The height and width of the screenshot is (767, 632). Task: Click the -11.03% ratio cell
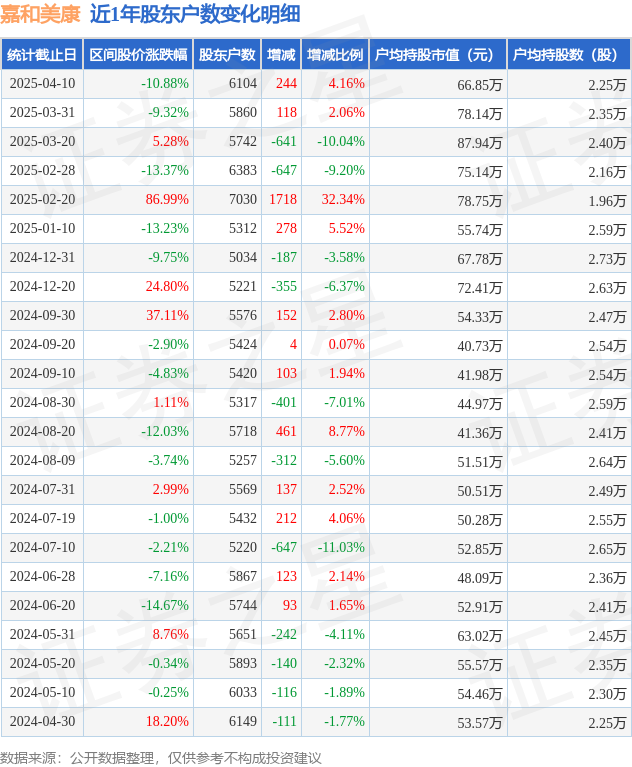341,547
